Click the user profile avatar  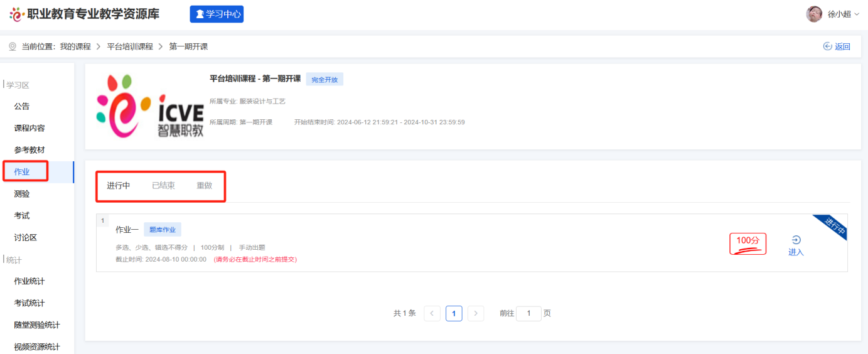pyautogui.click(x=814, y=14)
